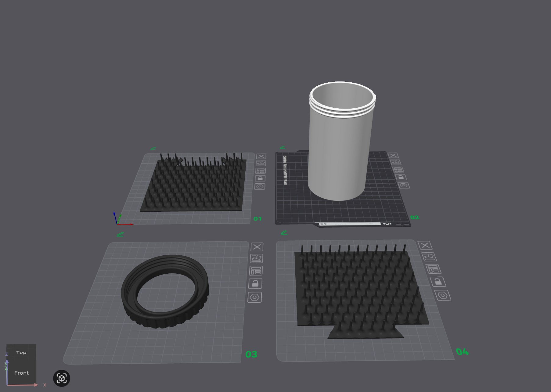Click the green 03 plate number
Image resolution: width=551 pixels, height=392 pixels.
(251, 354)
